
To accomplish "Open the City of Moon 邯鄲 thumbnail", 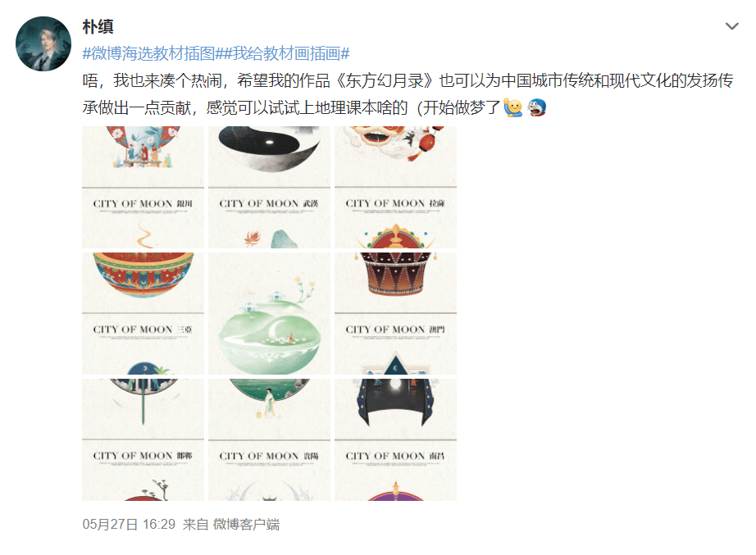I will 143,439.
